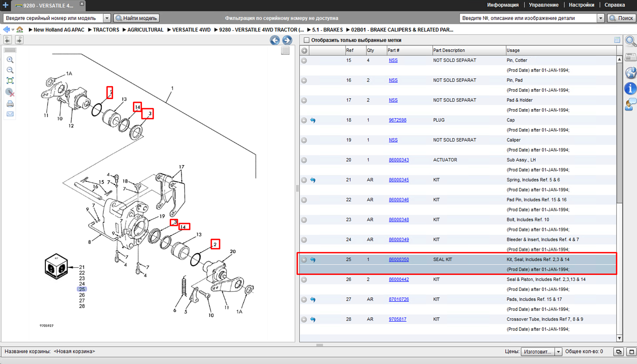Email the diagram using the envelope icon
This screenshot has width=637, height=364.
[x=10, y=114]
